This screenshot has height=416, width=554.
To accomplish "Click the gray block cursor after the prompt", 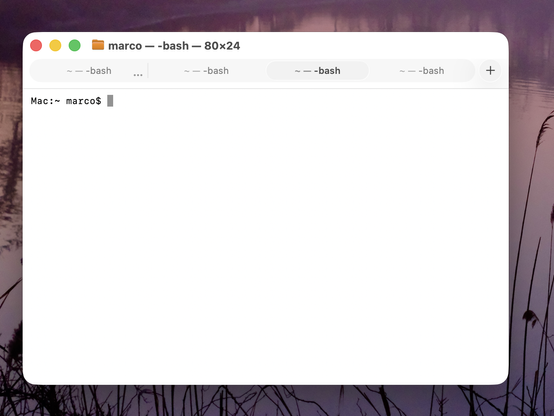I will [110, 101].
